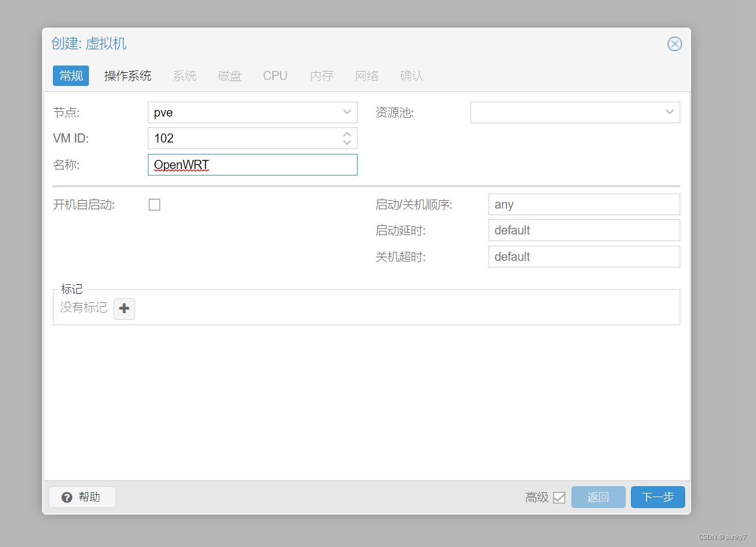Click the question mark help icon
This screenshot has width=756, height=547.
pos(66,497)
